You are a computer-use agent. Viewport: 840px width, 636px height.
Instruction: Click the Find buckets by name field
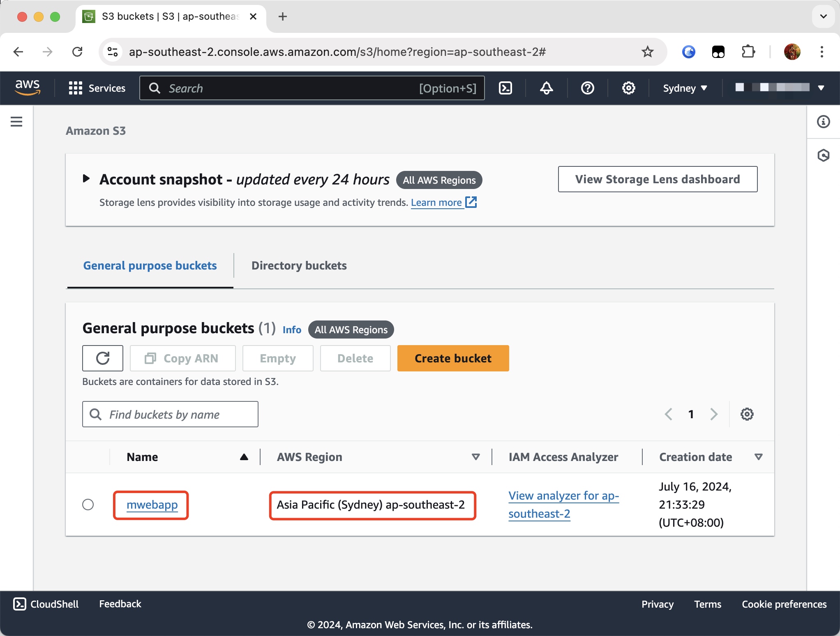click(170, 414)
